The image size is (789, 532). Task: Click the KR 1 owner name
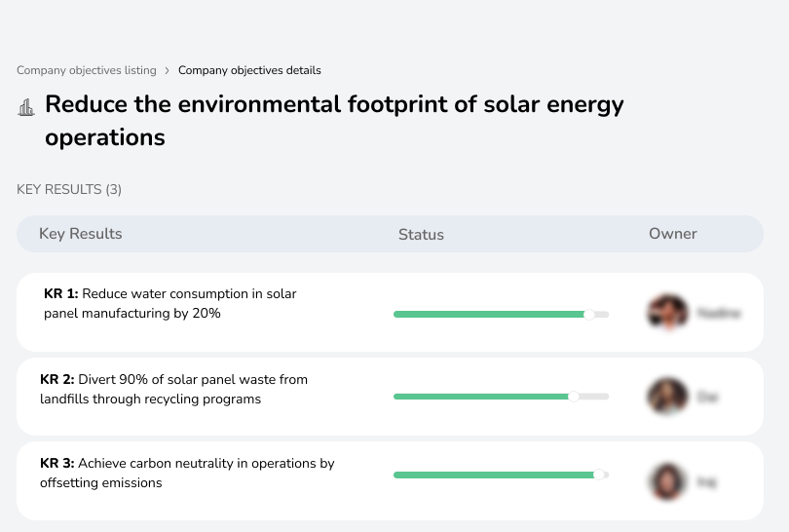coord(719,313)
